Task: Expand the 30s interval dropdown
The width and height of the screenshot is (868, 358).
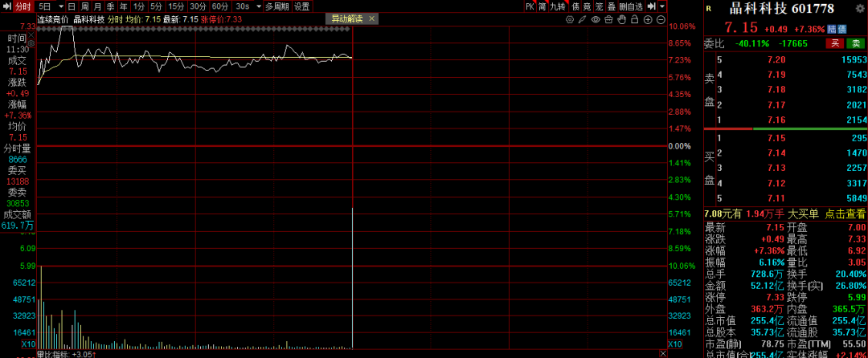Action: [x=259, y=6]
